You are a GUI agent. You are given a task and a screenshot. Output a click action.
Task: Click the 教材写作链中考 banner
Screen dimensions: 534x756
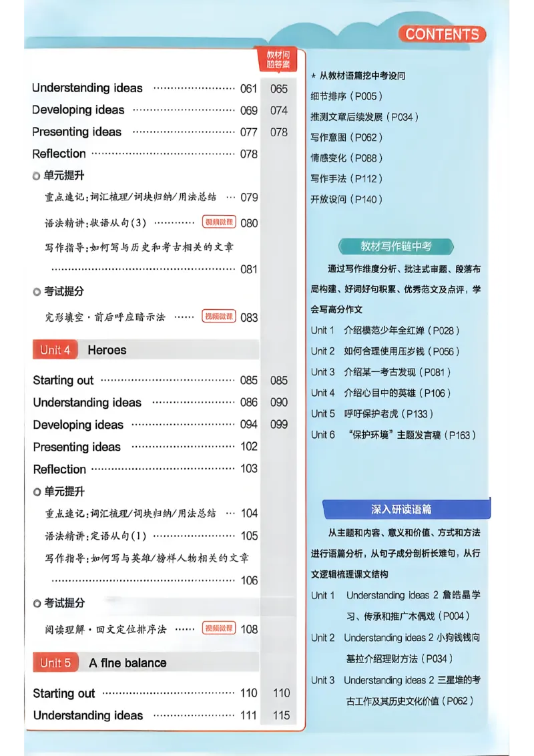tap(396, 246)
